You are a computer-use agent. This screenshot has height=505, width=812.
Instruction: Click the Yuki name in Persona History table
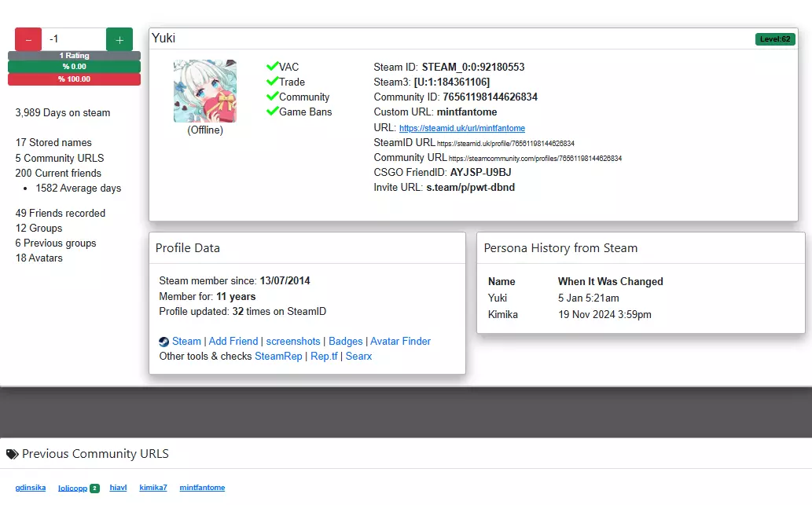[497, 298]
